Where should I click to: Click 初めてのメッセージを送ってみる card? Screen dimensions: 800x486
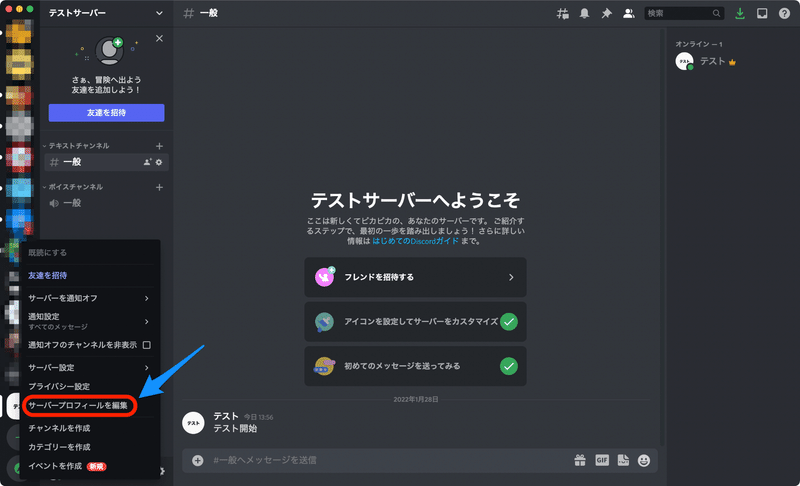tap(415, 366)
